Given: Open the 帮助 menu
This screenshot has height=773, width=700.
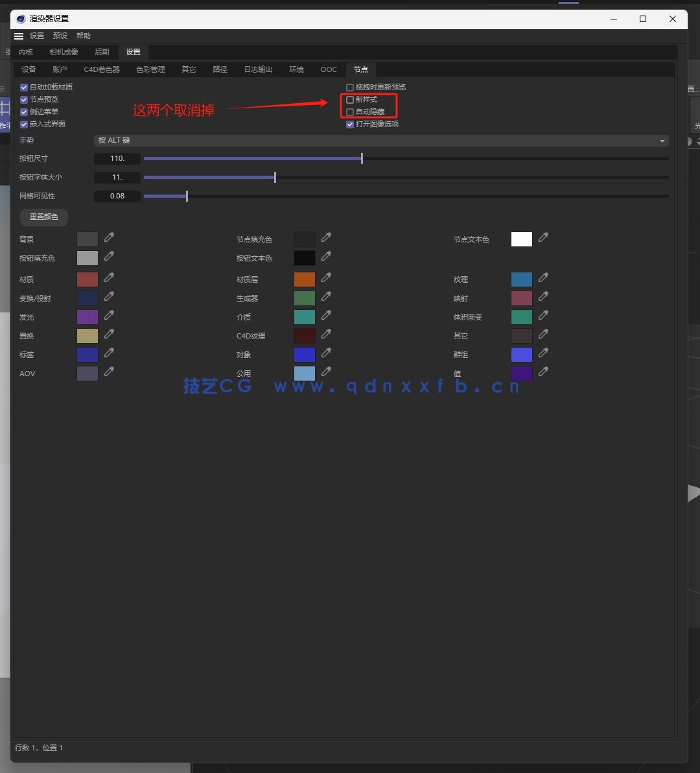Looking at the screenshot, I should tap(83, 36).
